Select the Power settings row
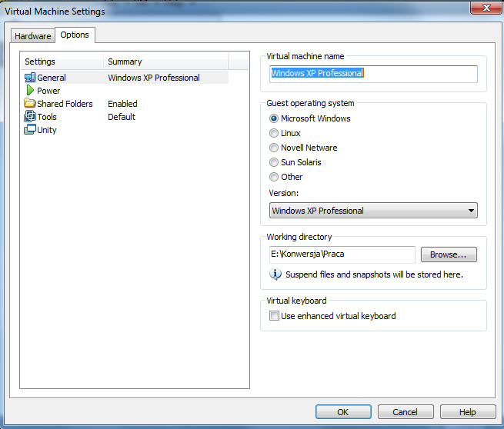 (126, 91)
